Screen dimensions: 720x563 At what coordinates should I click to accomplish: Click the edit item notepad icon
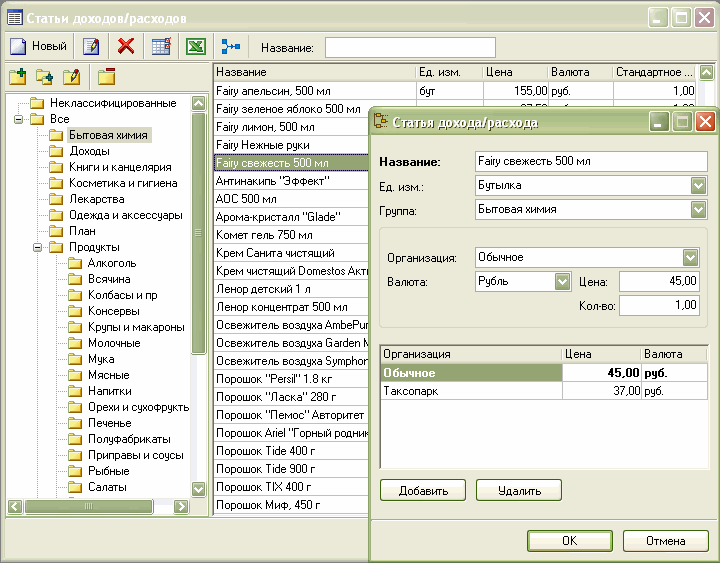pyautogui.click(x=91, y=46)
